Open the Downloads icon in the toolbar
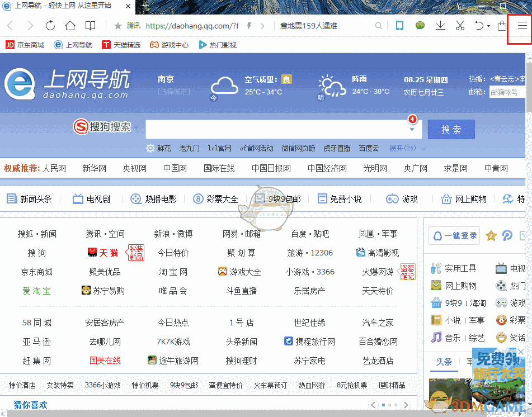This screenshot has width=532, height=417. (x=440, y=26)
